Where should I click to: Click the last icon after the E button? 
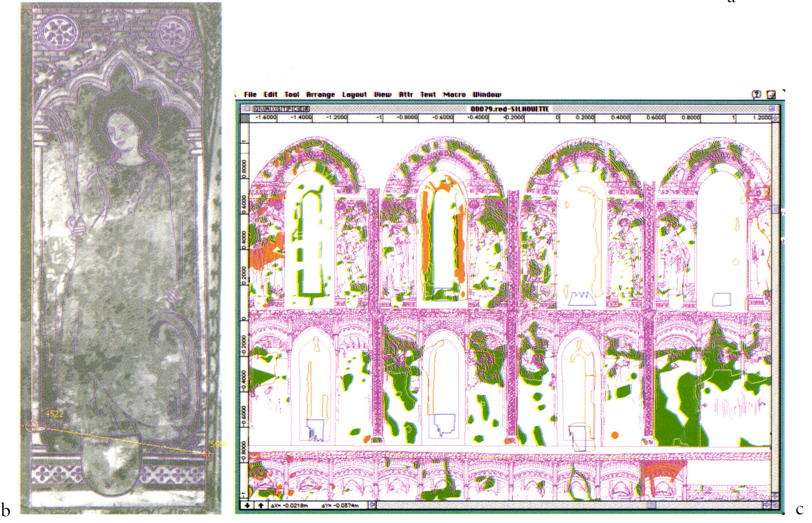(x=306, y=109)
